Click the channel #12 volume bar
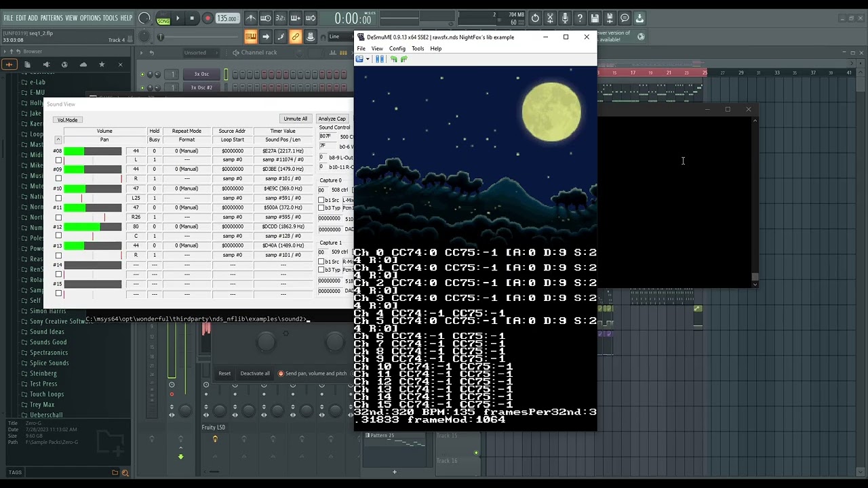 [93, 226]
